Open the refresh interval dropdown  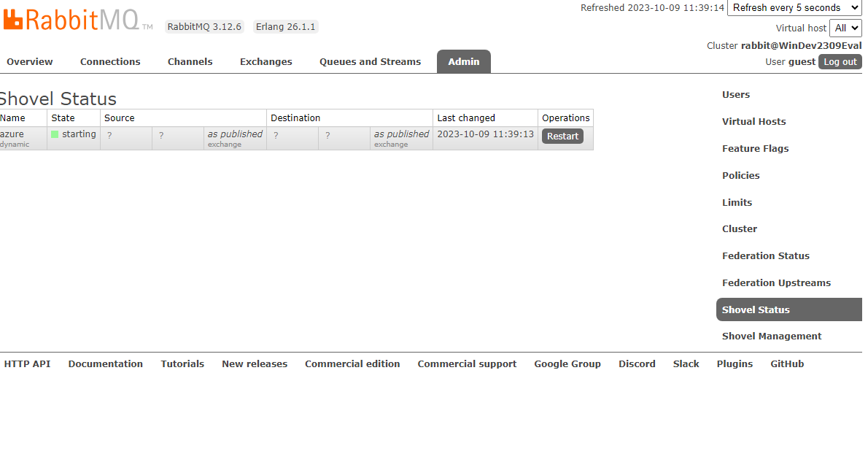794,8
